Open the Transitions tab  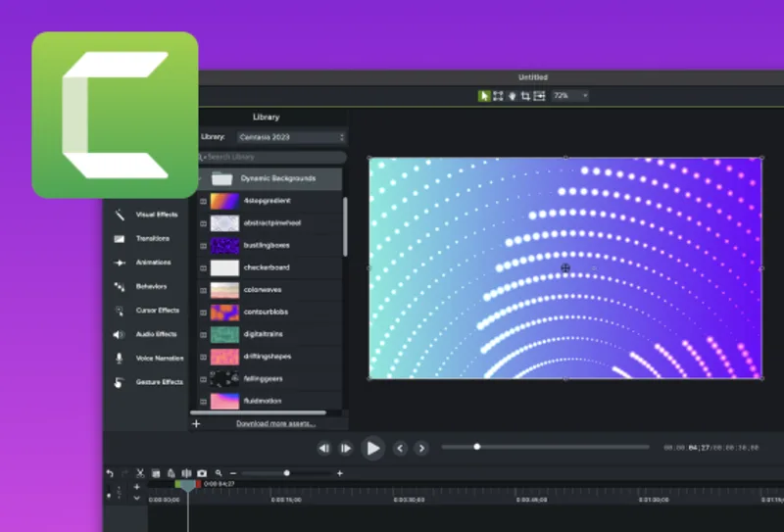pyautogui.click(x=142, y=238)
